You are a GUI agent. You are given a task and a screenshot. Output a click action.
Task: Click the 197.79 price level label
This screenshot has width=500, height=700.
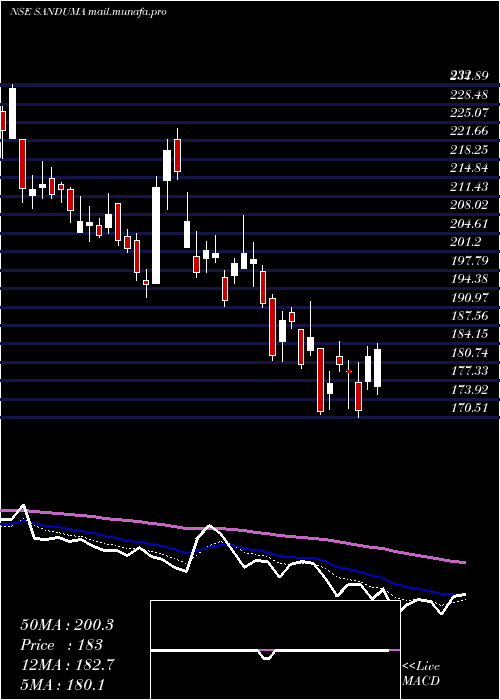[x=468, y=260]
